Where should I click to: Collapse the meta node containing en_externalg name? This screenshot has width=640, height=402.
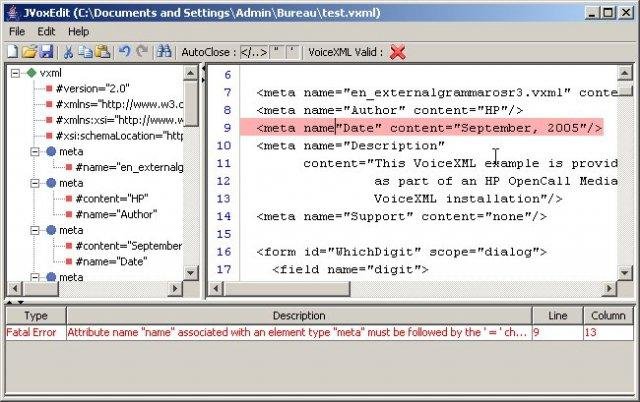[35, 152]
